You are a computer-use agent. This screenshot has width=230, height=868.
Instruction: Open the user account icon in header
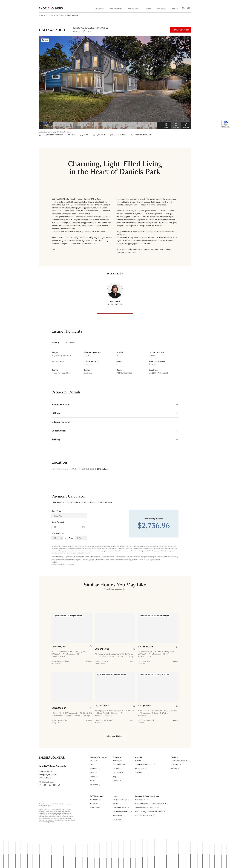tap(188, 8)
